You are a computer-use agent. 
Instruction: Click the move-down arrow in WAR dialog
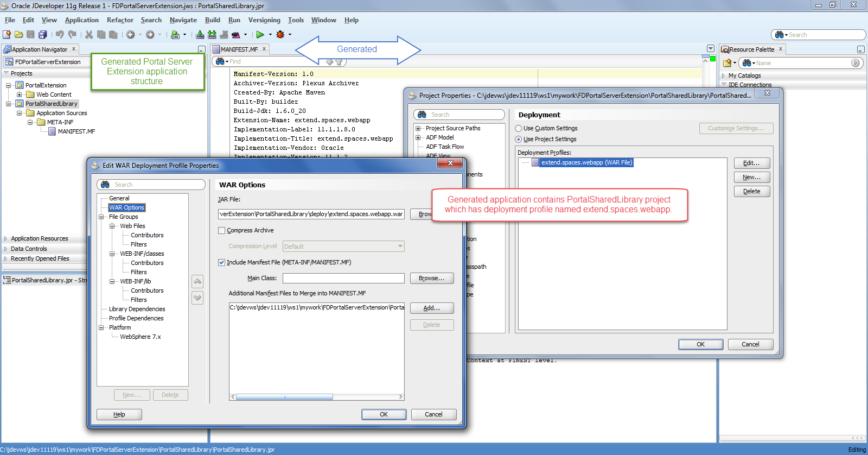click(x=197, y=298)
